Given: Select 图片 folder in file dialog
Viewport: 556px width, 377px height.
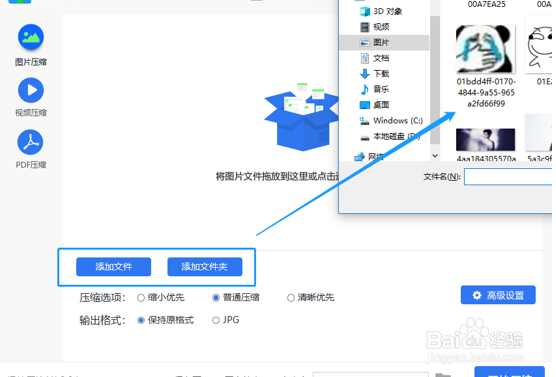Looking at the screenshot, I should click(384, 43).
